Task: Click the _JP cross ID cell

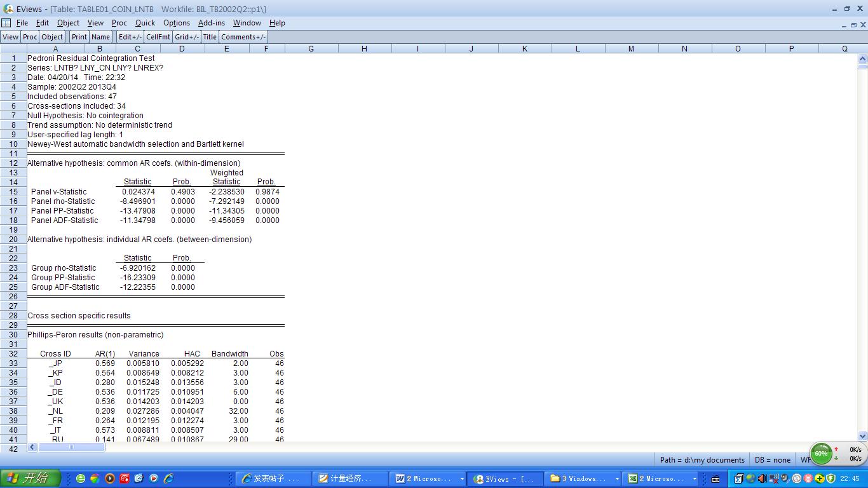Action: 55,363
